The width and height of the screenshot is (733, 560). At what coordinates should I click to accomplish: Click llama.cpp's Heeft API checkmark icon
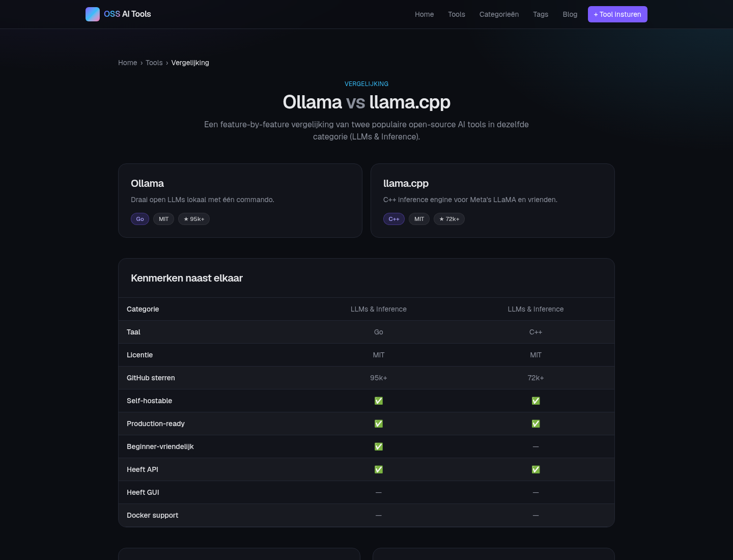[x=536, y=469]
